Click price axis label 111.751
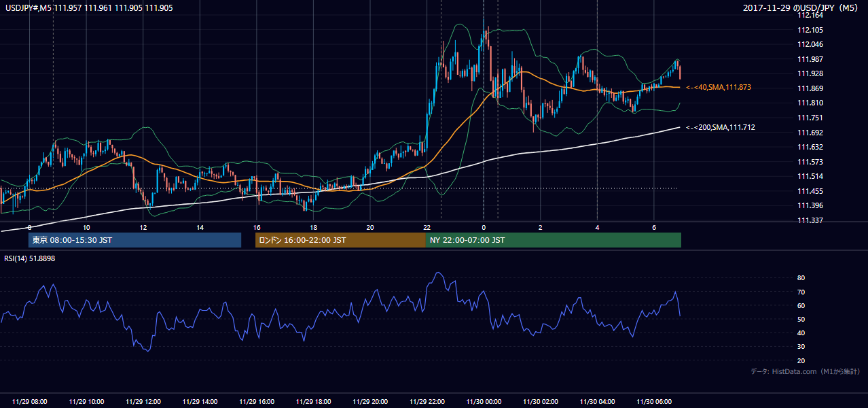 (810, 118)
